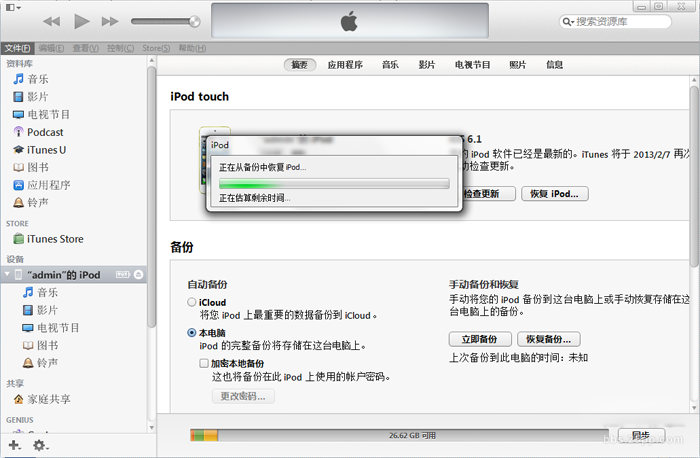The width and height of the screenshot is (700, 458).
Task: Switch to the 应用程序 tab
Action: pos(345,65)
